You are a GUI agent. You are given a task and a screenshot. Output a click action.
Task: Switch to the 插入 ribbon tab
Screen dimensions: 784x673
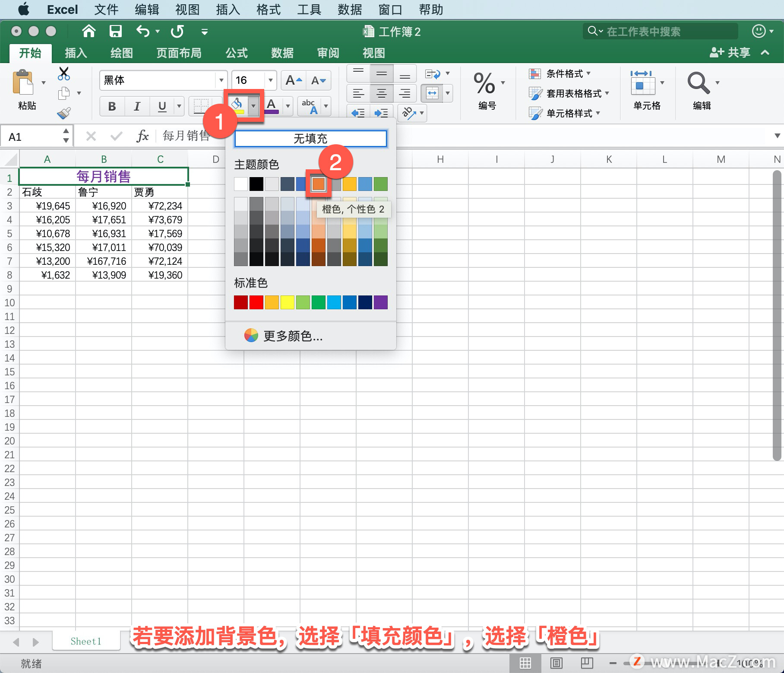(x=76, y=53)
